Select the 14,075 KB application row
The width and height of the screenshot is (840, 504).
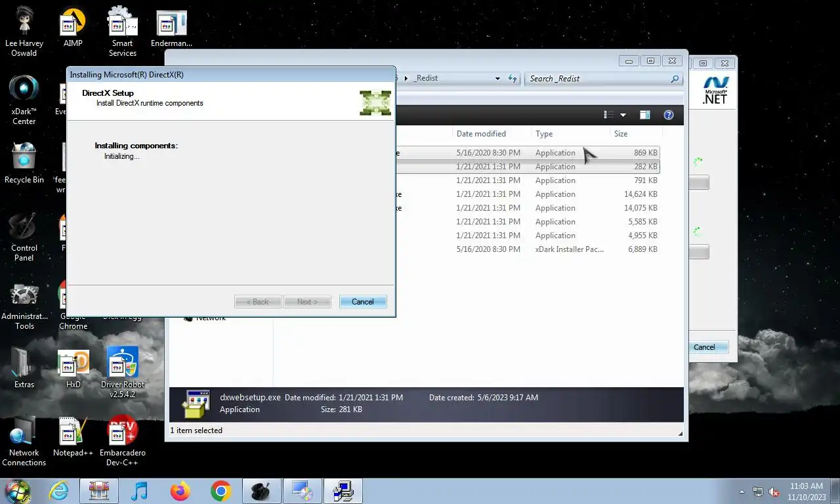pos(527,208)
